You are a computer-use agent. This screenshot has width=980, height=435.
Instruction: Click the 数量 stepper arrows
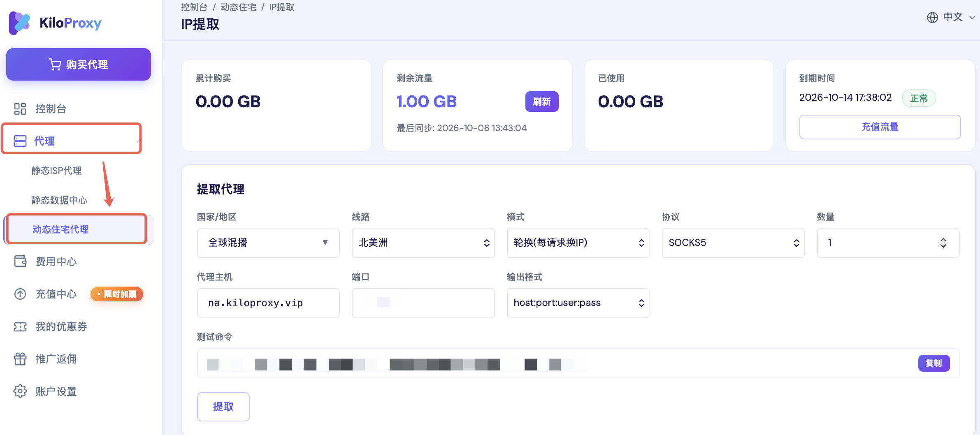943,243
